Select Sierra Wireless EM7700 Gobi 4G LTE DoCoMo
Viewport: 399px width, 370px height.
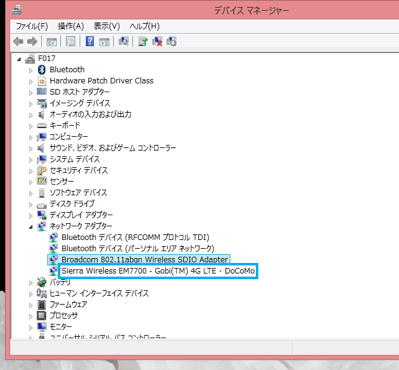(158, 271)
